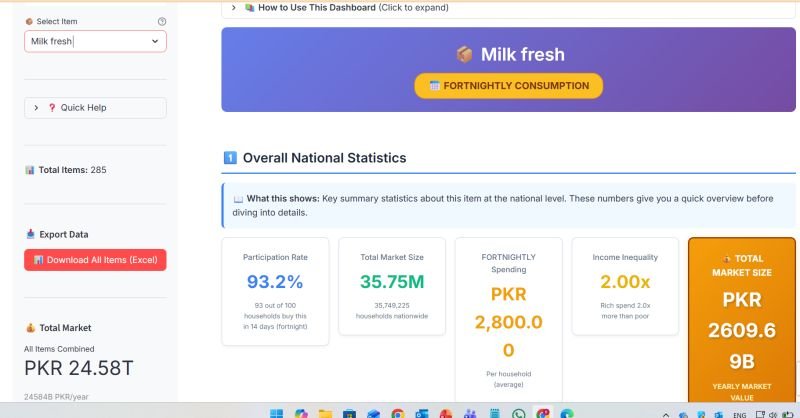Download All Items as Excel
This screenshot has height=418, width=800.
[x=95, y=260]
